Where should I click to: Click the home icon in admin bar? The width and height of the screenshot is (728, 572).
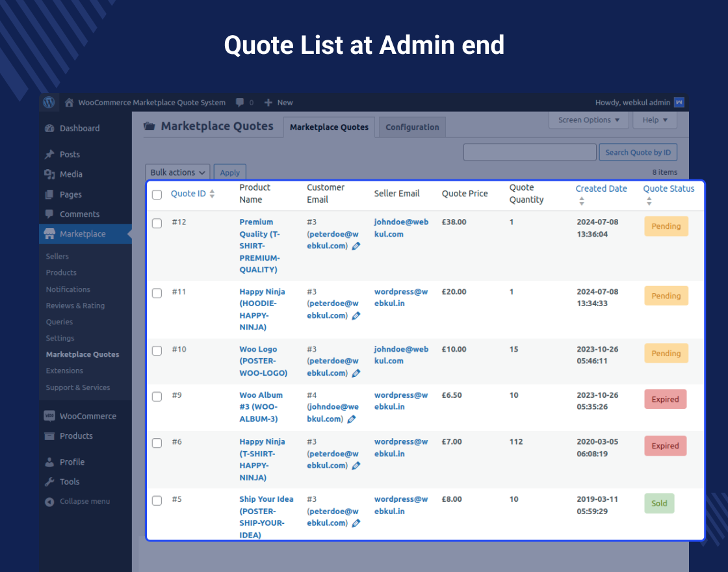(x=69, y=103)
